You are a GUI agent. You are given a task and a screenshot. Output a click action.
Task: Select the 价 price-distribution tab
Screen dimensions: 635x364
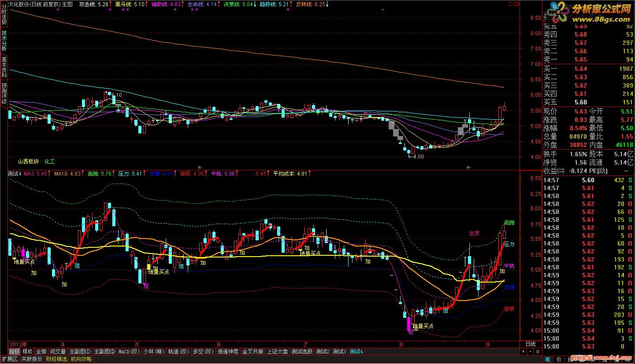[559, 359]
